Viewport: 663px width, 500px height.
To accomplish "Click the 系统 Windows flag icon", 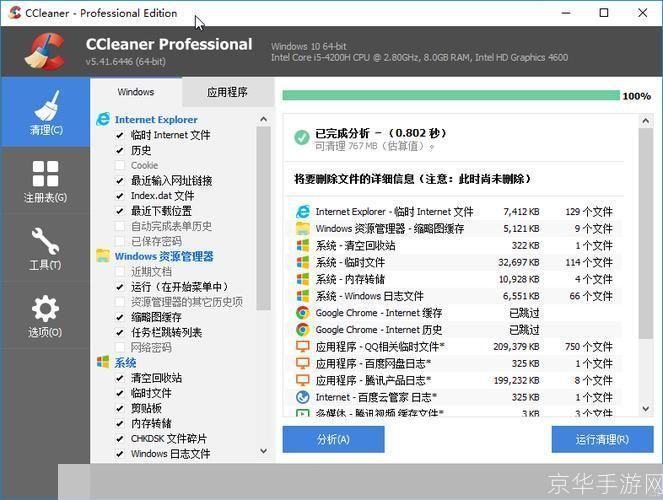I will [x=103, y=362].
